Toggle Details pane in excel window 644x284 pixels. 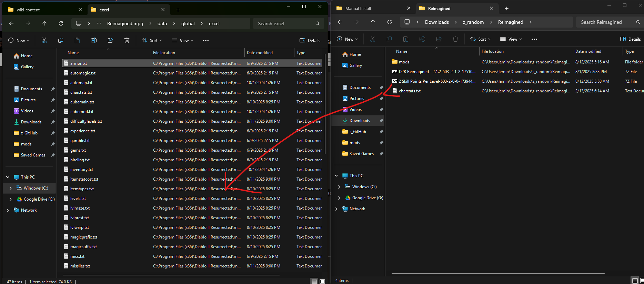[x=310, y=40]
